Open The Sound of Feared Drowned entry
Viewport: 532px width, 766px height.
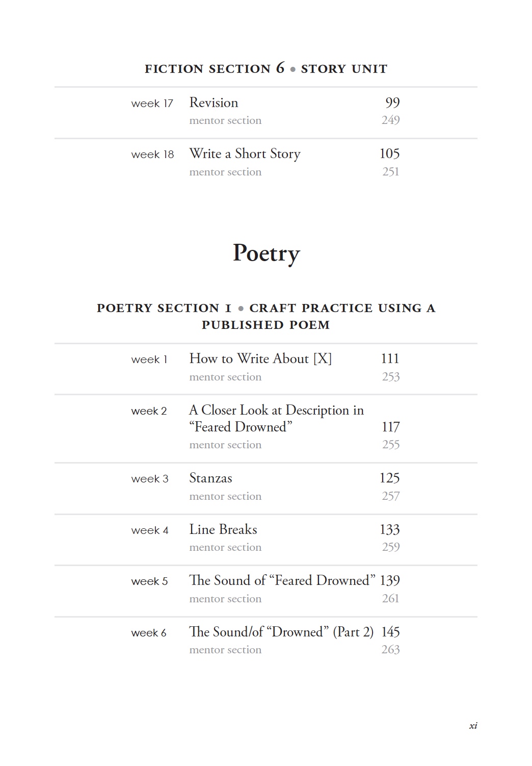282,580
